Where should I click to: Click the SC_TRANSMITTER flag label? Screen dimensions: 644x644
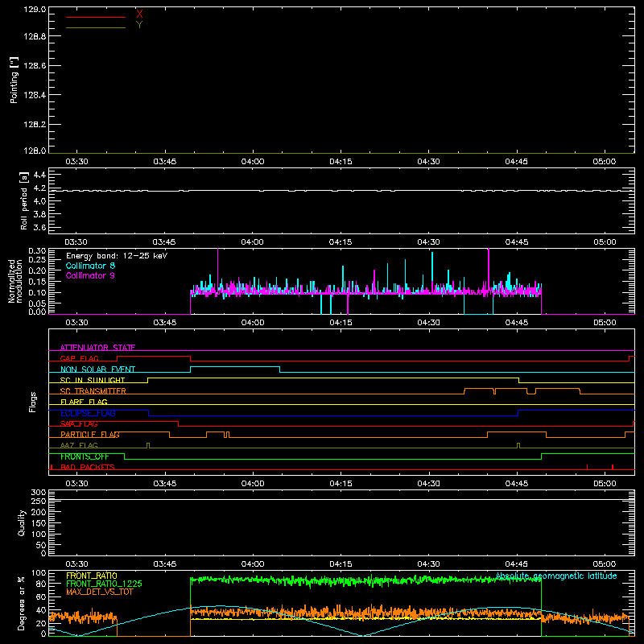pos(93,391)
